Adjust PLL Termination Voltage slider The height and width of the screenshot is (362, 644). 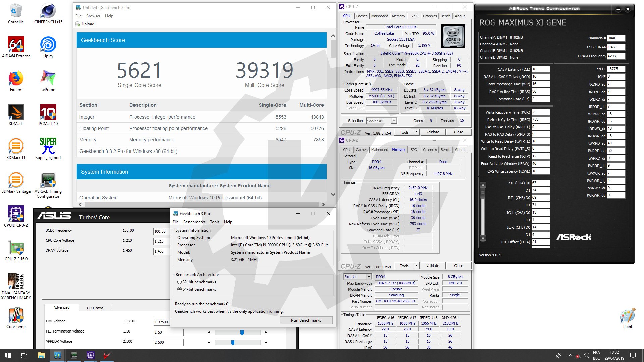(242, 332)
